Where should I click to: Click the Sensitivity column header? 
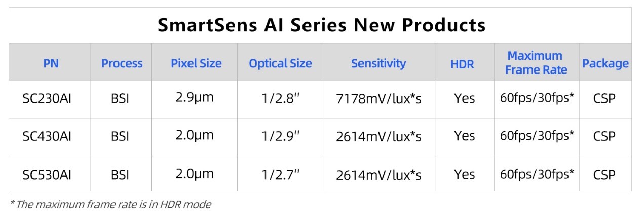[378, 63]
